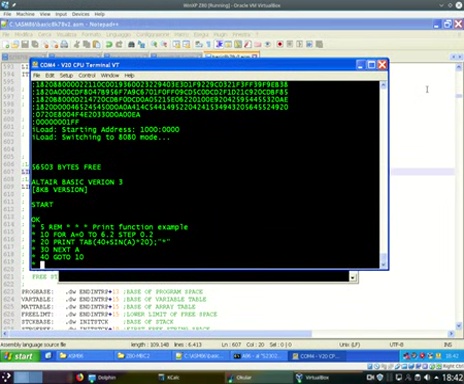Viewport: 464px width, 384px height.
Task: Expand hidden system tray icons arrow
Action: click(436, 378)
